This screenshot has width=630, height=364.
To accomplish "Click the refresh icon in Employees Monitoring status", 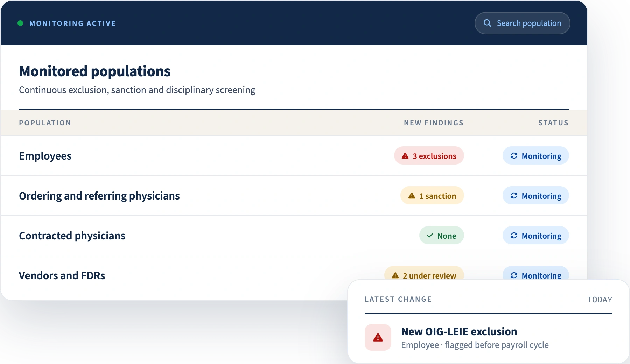I will 514,156.
